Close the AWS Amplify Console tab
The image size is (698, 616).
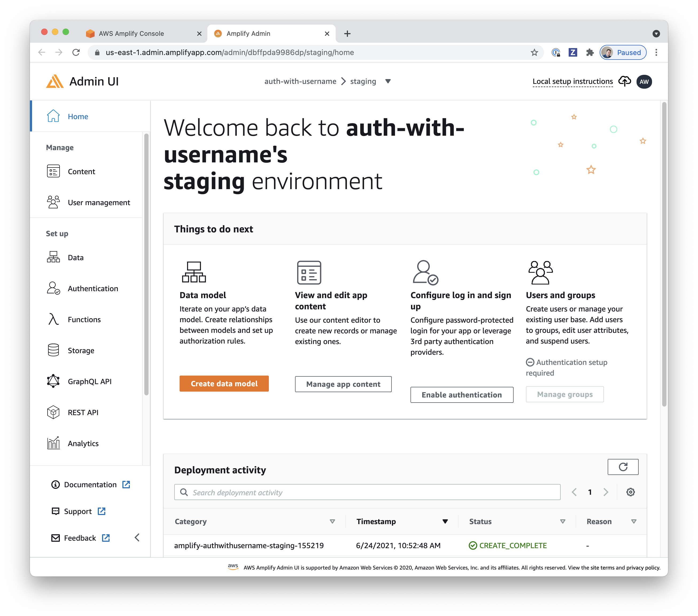coord(199,33)
